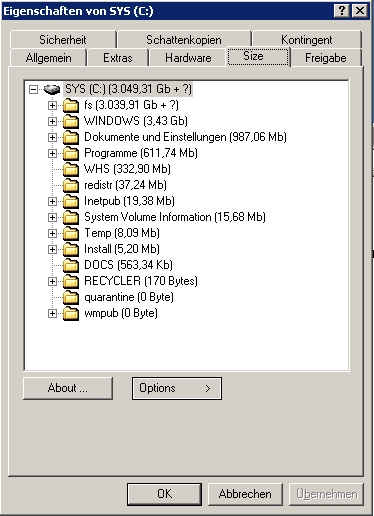Click the title bar help question mark
Viewport: 374px width, 516px height.
[342, 11]
